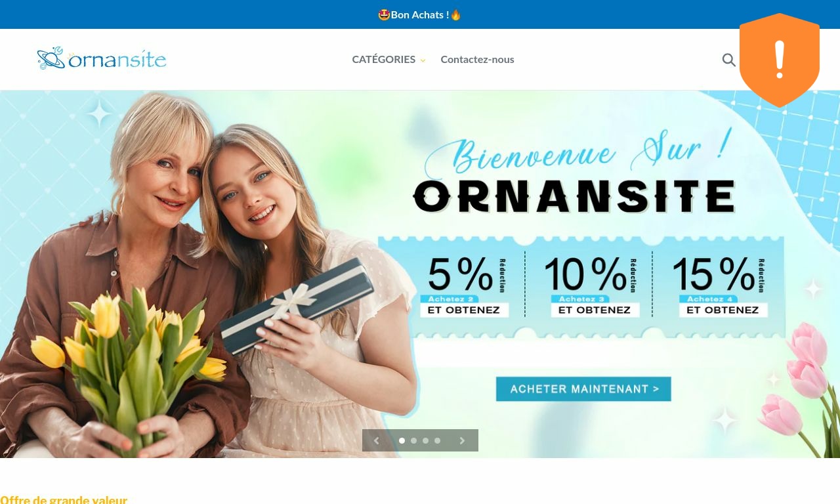
Task: Click the orange shield warning icon
Action: (x=780, y=60)
